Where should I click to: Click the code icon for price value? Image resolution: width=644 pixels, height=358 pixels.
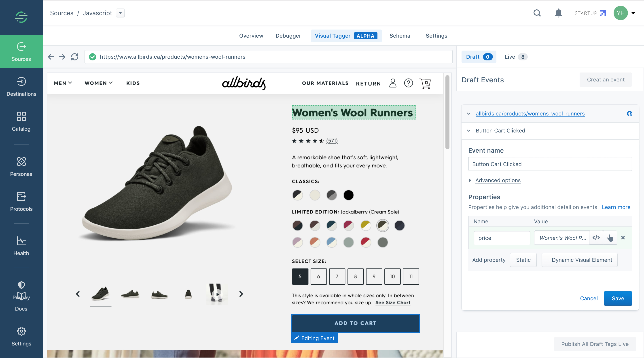596,238
